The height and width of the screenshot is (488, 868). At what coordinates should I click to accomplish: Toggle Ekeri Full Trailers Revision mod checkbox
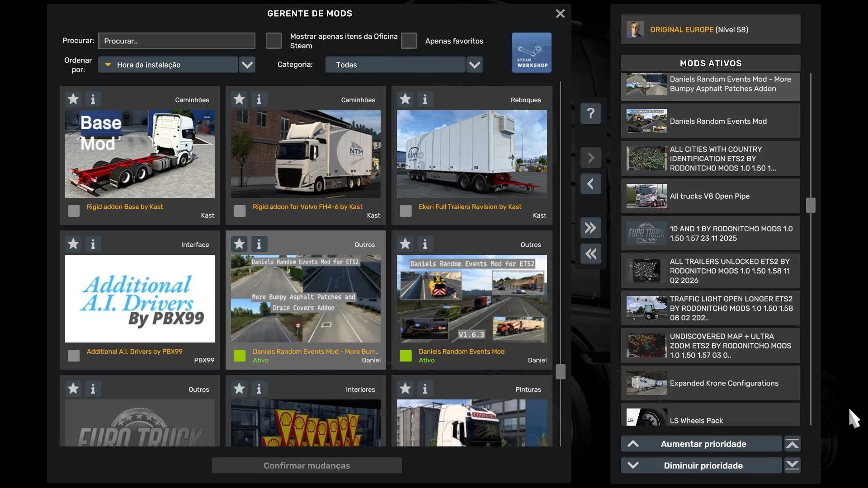[406, 211]
